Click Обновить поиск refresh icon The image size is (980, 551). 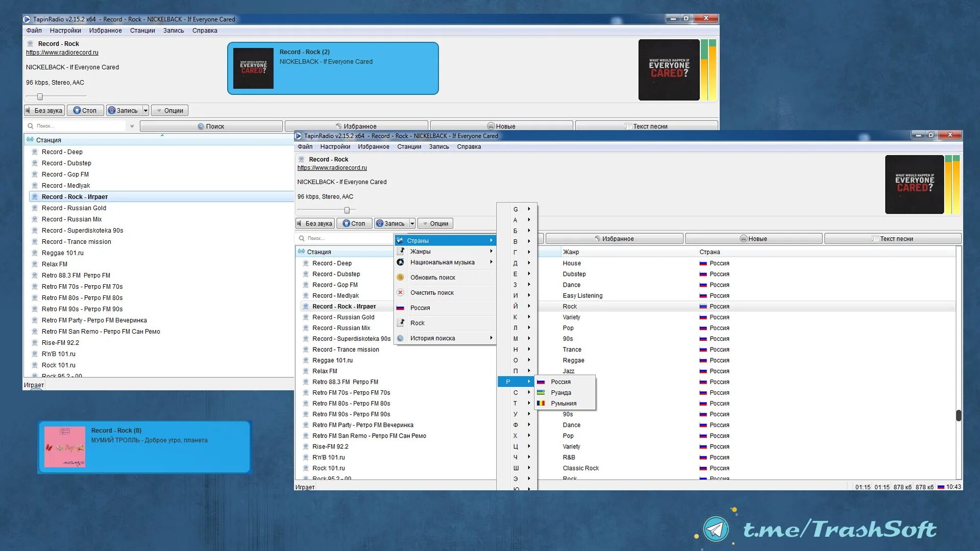tap(401, 278)
